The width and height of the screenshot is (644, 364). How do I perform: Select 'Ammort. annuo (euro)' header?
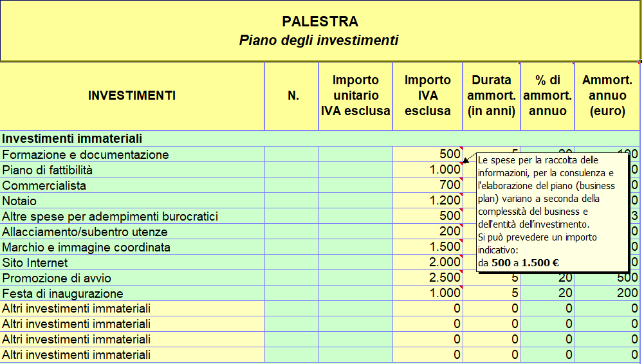pyautogui.click(x=607, y=96)
